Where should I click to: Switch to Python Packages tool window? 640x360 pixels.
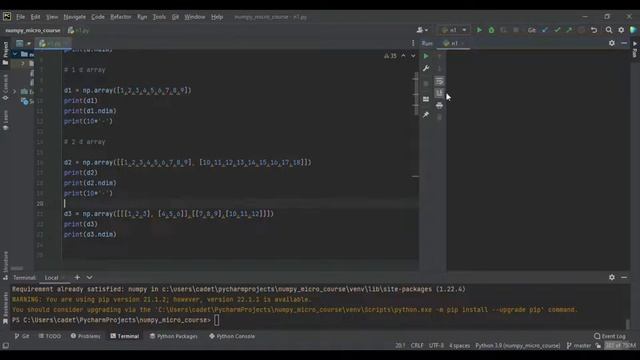(x=173, y=336)
